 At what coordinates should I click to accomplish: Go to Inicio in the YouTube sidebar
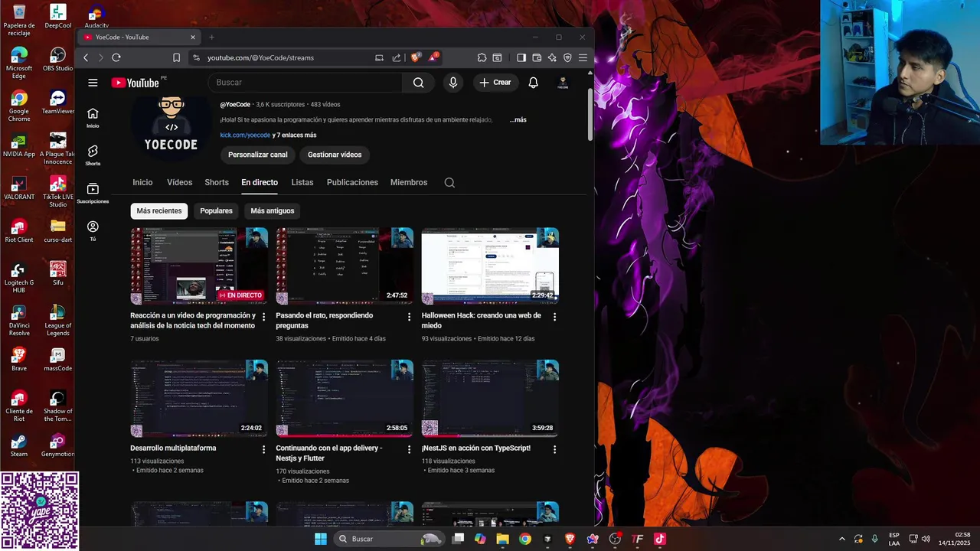(93, 118)
